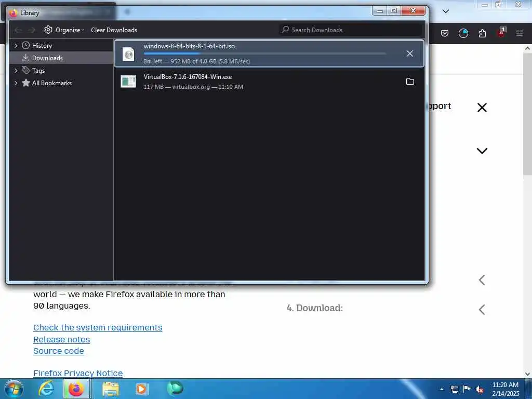Open Firefox Privacy Notice link
Screen dimensions: 532x399
pyautogui.click(x=78, y=373)
